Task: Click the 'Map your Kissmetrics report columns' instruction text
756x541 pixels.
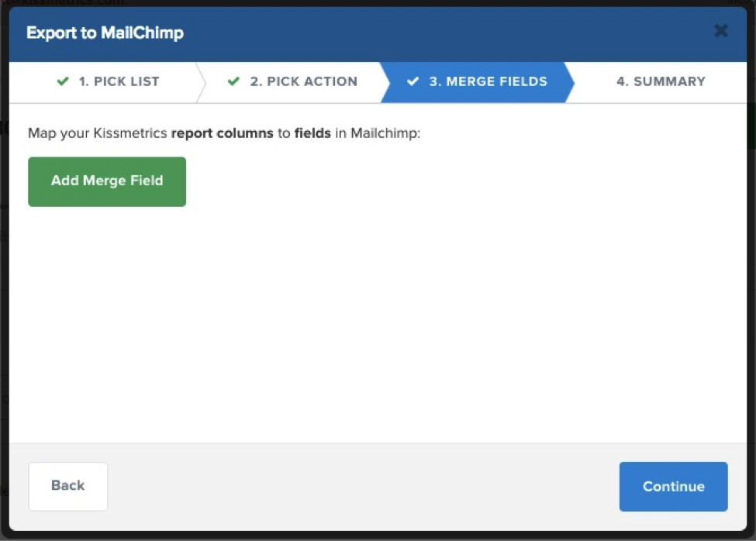Action: pyautogui.click(x=224, y=133)
